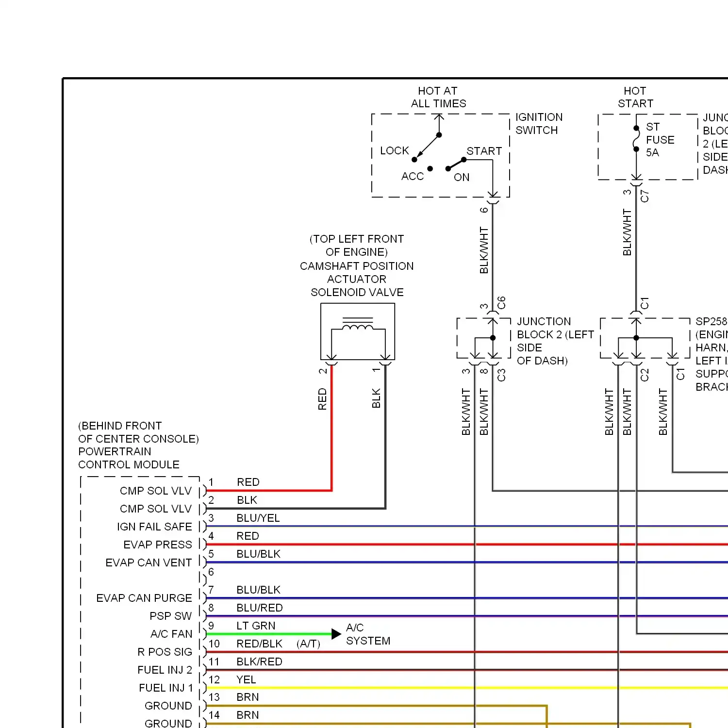Click the LT GRN wire color label
The width and height of the screenshot is (728, 728).
(256, 626)
